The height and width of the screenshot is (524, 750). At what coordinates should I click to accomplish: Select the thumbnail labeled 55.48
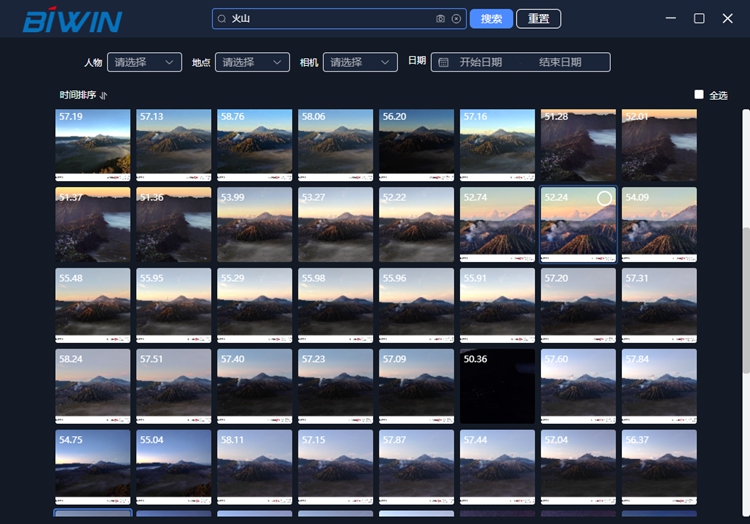[x=93, y=305]
